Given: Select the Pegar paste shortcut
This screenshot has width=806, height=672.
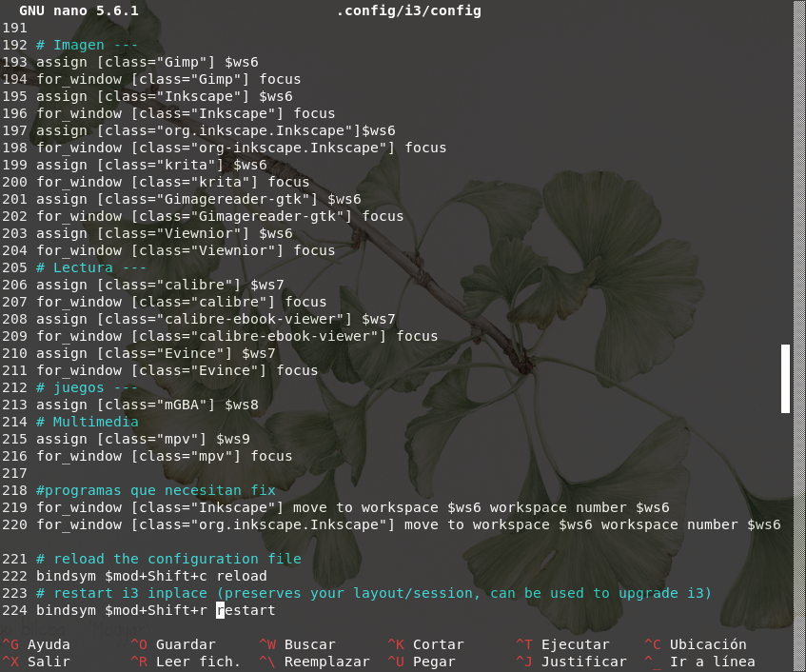Looking at the screenshot, I should [422, 662].
